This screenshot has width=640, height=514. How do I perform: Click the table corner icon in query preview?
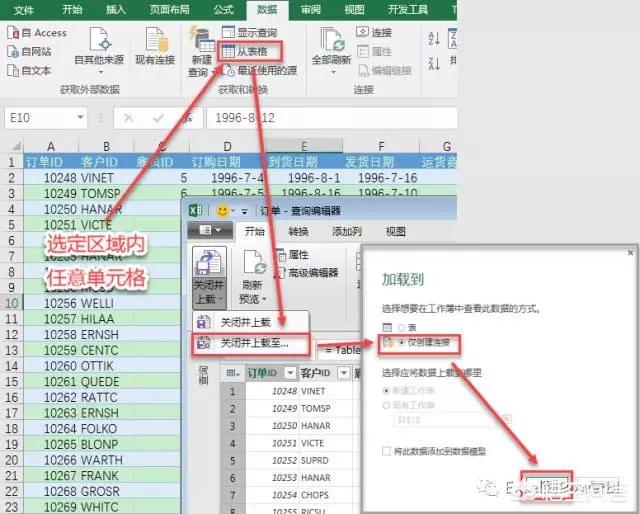pos(233,372)
